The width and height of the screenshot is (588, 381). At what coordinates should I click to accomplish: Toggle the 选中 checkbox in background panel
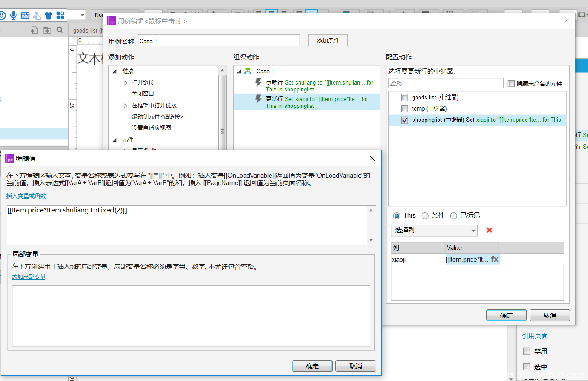point(527,367)
